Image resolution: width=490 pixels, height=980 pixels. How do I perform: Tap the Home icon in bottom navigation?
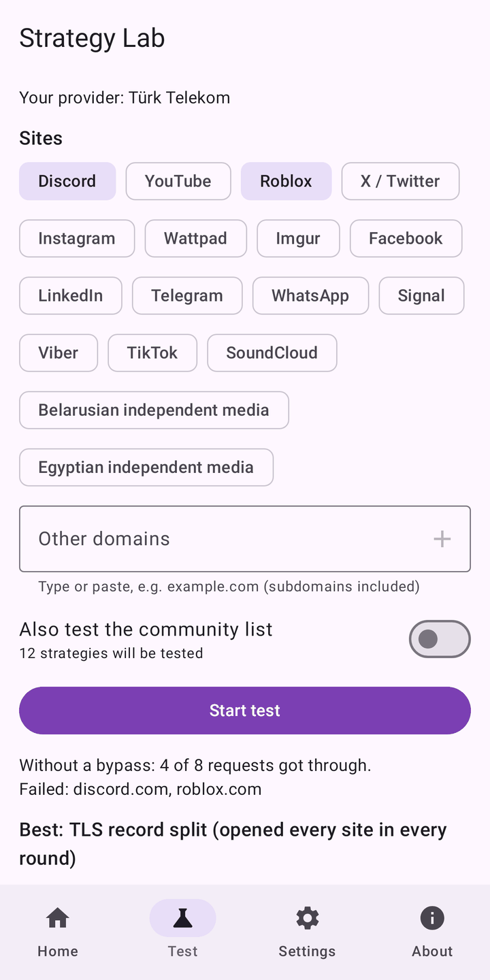(58, 918)
